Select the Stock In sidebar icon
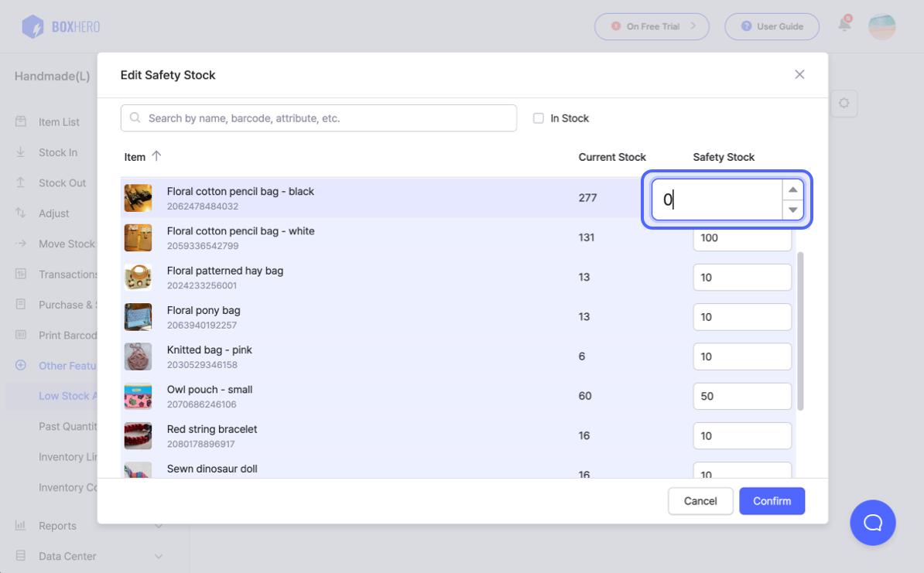 [x=20, y=152]
